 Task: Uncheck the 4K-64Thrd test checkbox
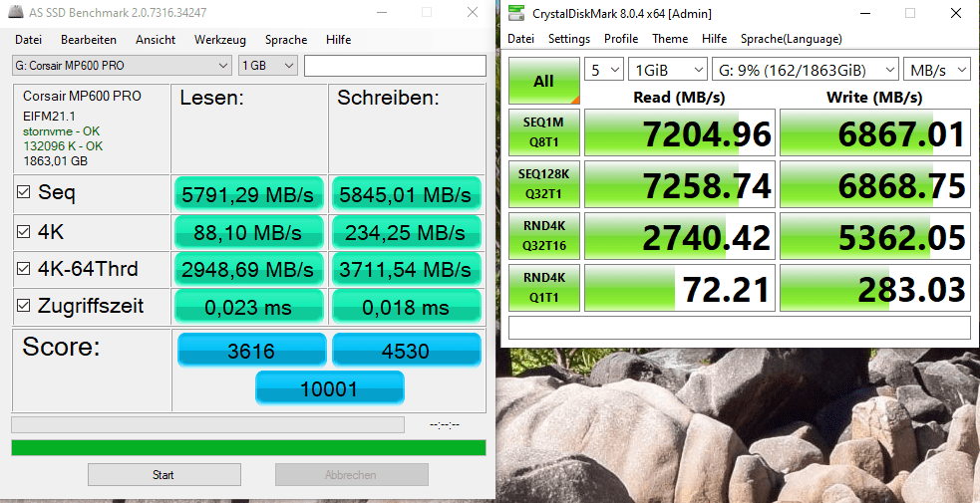tap(23, 269)
